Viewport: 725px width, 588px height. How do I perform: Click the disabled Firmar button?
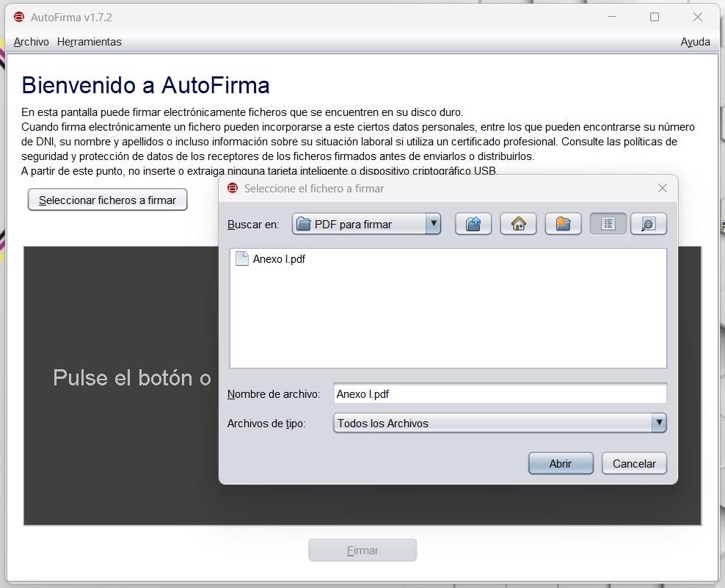tap(362, 550)
